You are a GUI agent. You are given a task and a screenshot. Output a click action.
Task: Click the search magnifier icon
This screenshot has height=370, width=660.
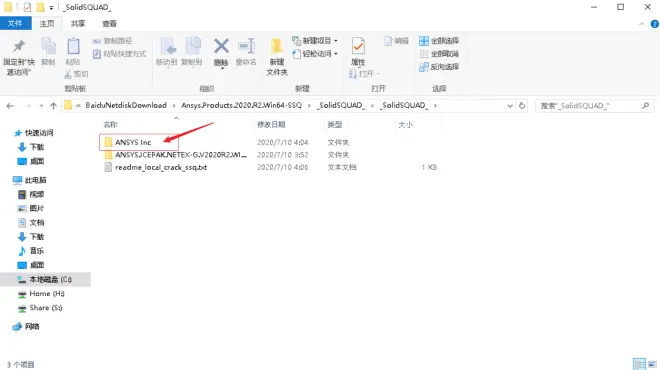click(x=646, y=106)
